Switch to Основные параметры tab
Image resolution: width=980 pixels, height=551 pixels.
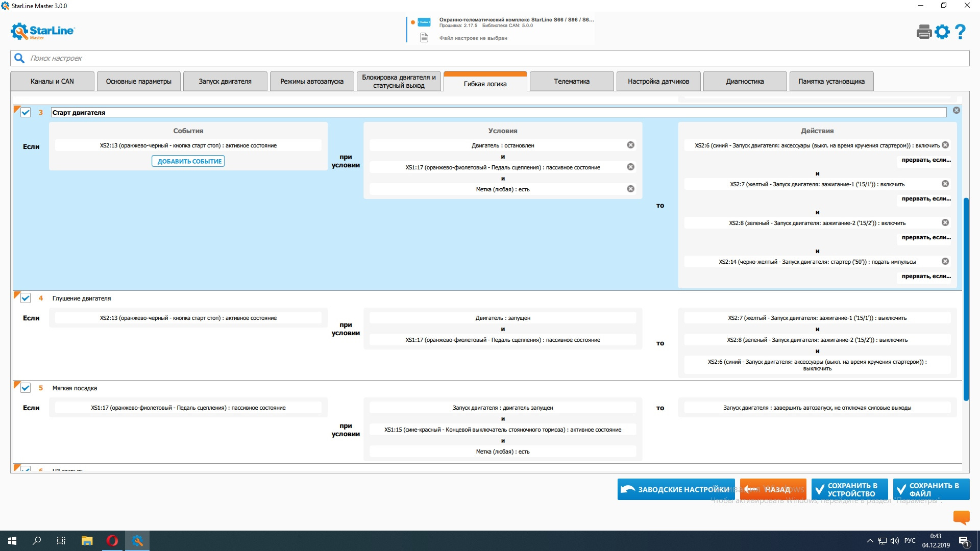[x=139, y=81]
